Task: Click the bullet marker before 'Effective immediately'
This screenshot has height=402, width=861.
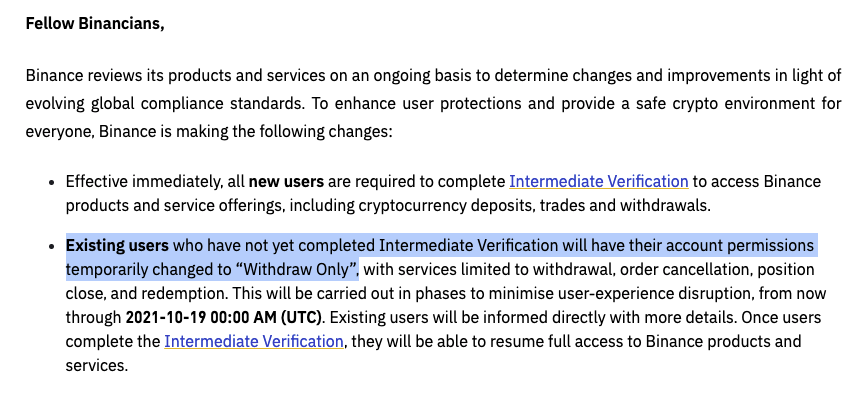Action: point(52,183)
